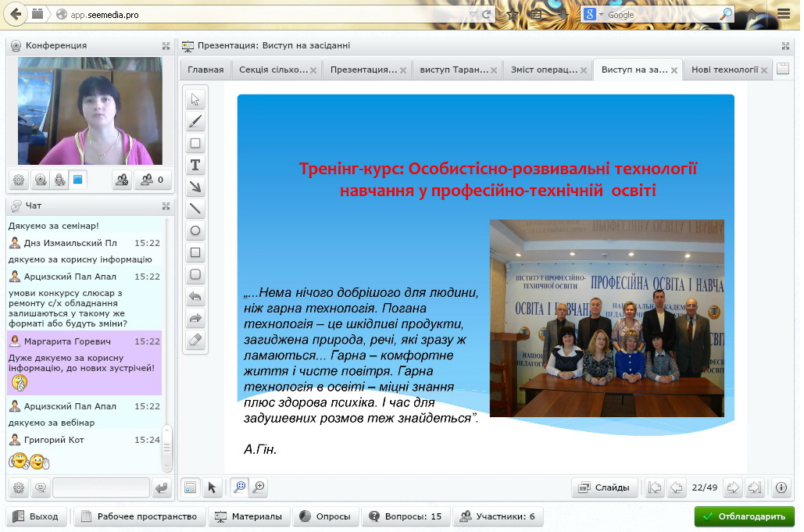Viewport: 804px width, 532px height.
Task: Select the text tool in whiteboard toolbar
Action: (195, 165)
